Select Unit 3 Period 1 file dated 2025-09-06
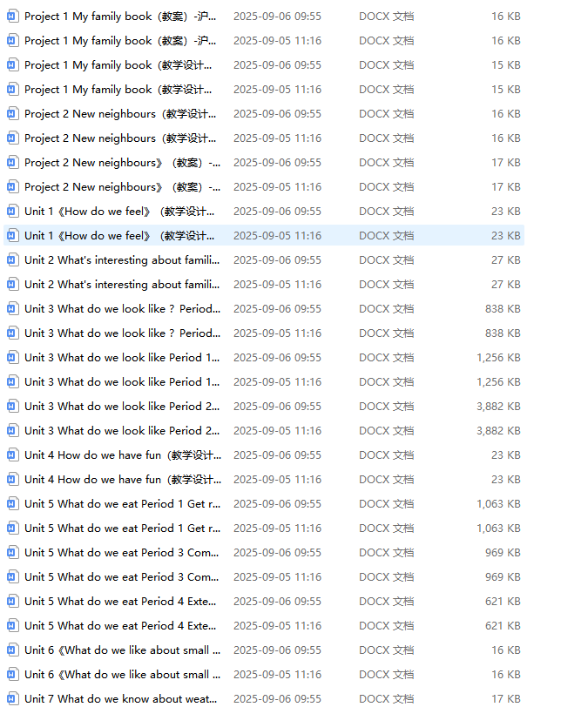Image resolution: width=588 pixels, height=707 pixels. click(x=122, y=358)
